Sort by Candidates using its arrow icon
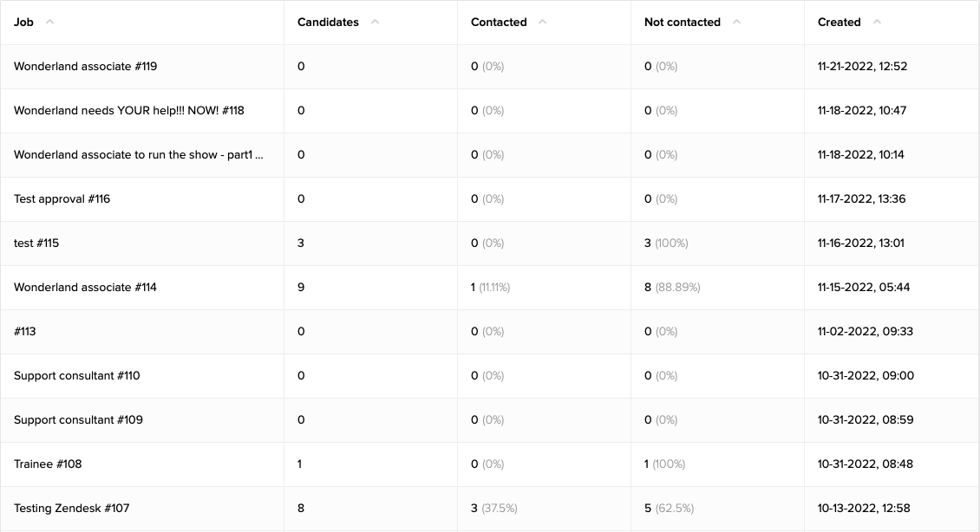 point(375,23)
